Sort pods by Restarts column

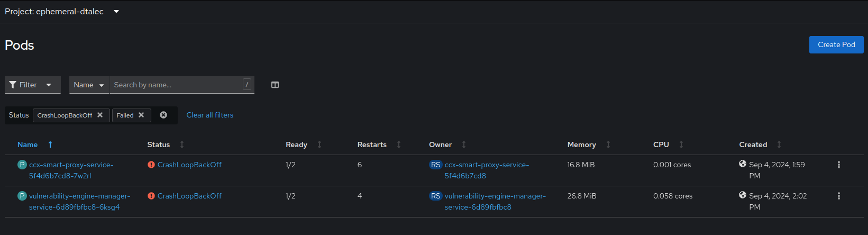point(372,144)
